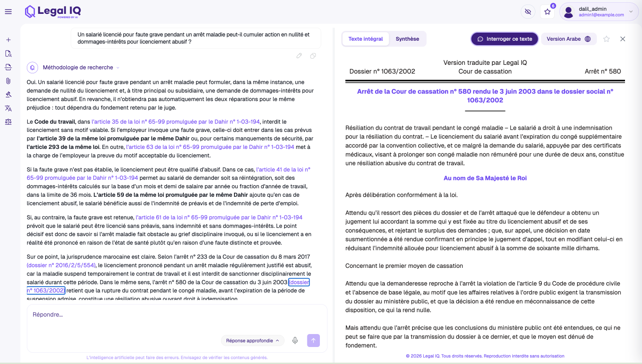Screen dimensions: 642x364
Task: Activate microphone voice input
Action: coord(295,341)
